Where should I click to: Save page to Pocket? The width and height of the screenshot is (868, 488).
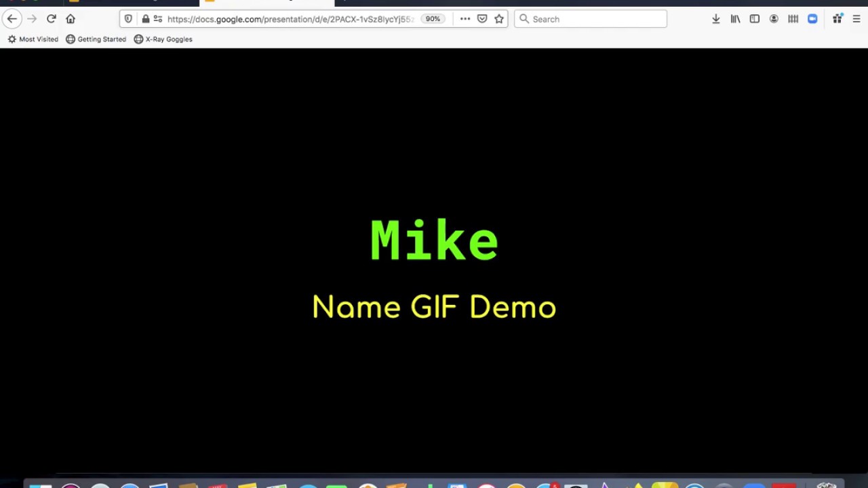pos(482,19)
